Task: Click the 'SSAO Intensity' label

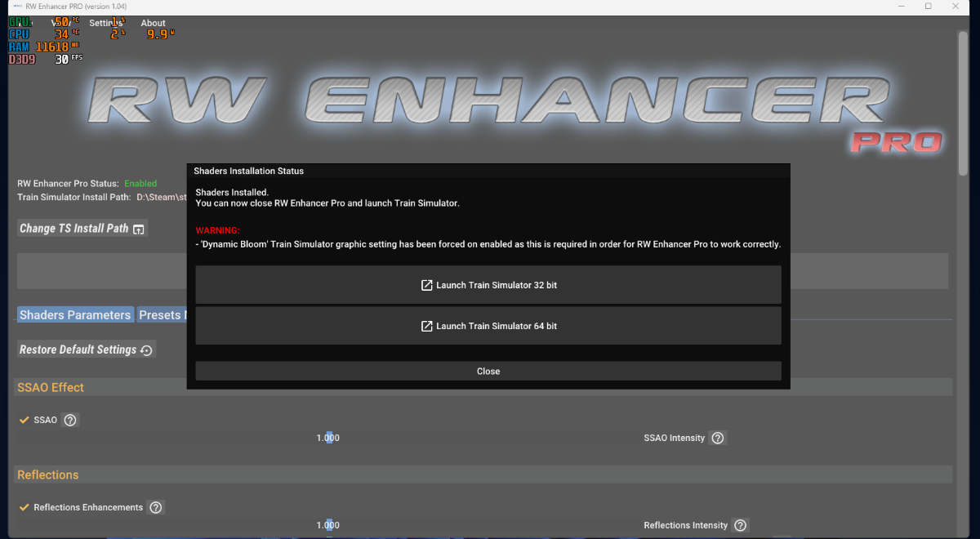Action: coord(675,439)
